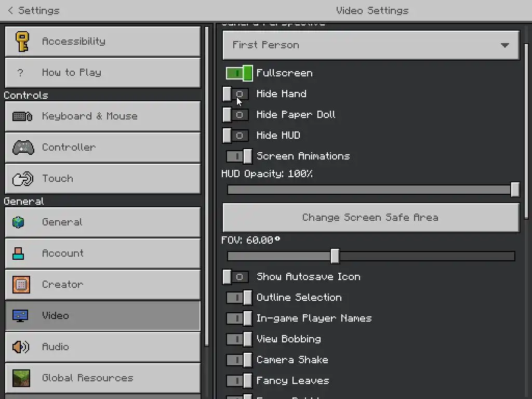Click the Creator command block icon
This screenshot has width=532, height=399.
click(x=21, y=284)
